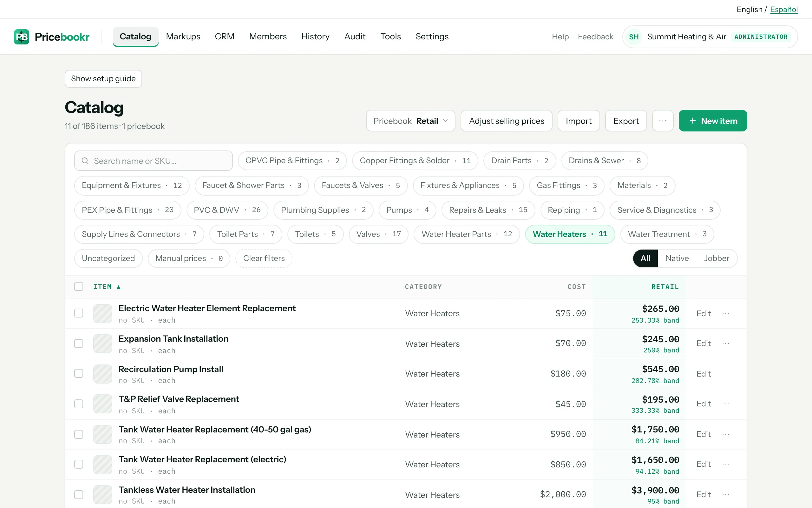
Task: Click the Export button
Action: coord(626,121)
